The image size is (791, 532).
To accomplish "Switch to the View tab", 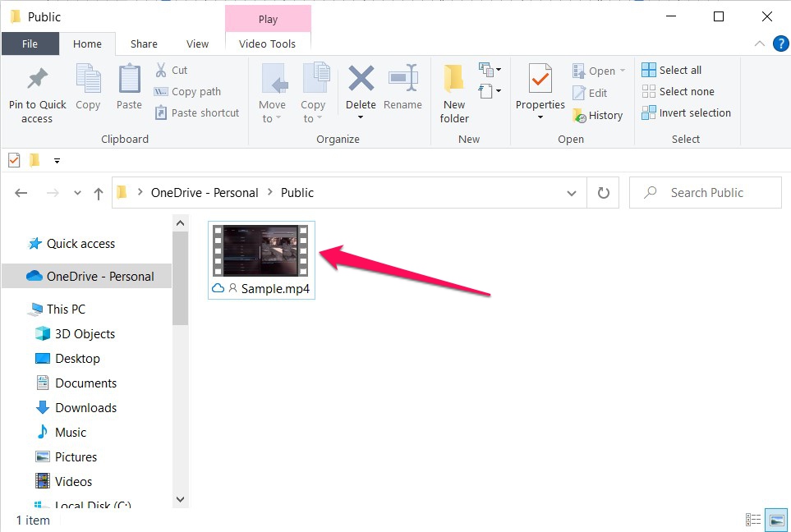I will click(197, 44).
